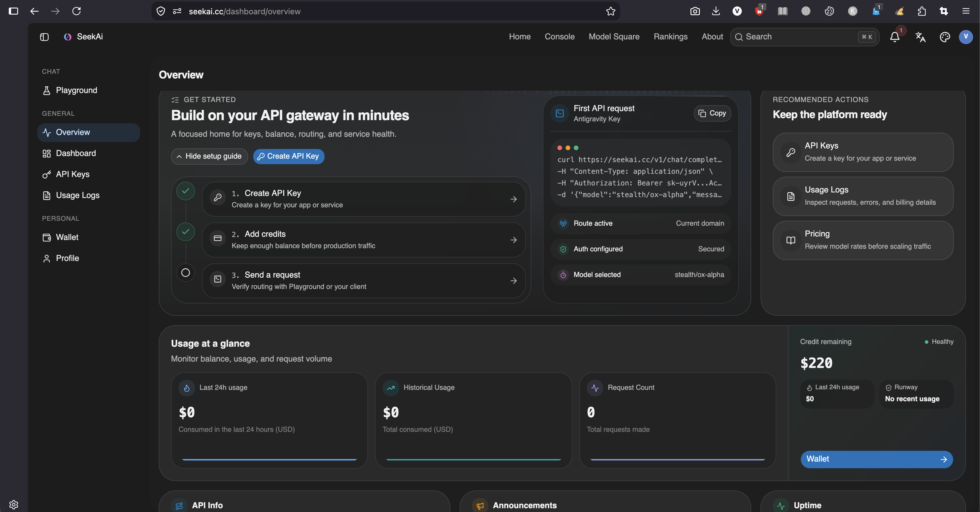The height and width of the screenshot is (512, 980).
Task: Click the blue Create API Key button
Action: tap(289, 156)
